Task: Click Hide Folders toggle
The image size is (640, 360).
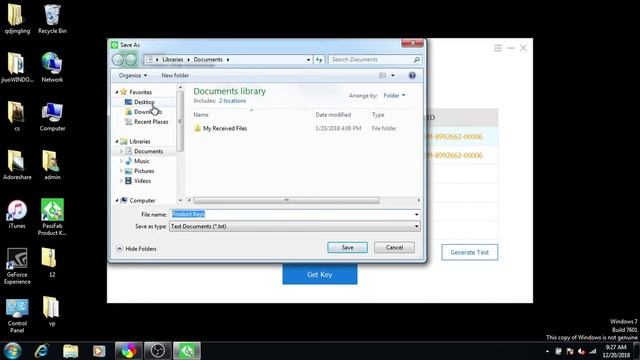Action: pyautogui.click(x=136, y=249)
